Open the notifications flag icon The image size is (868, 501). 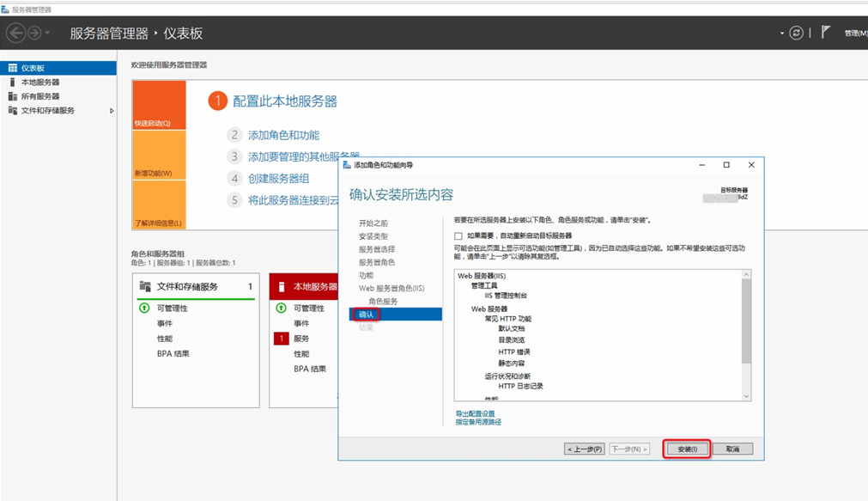(x=826, y=33)
